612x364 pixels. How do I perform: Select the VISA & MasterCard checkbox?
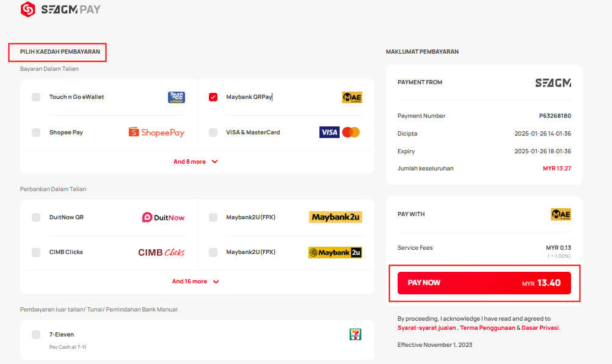pos(213,133)
